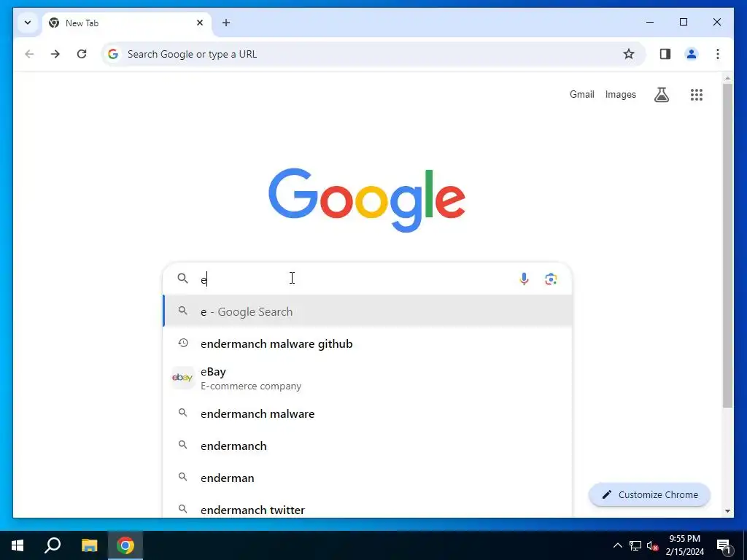Select the 'endermanch' suggestion

pyautogui.click(x=368, y=446)
